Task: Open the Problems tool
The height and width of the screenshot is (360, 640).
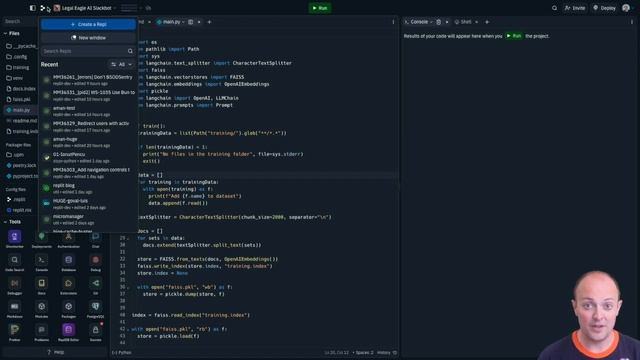Action: (42, 332)
